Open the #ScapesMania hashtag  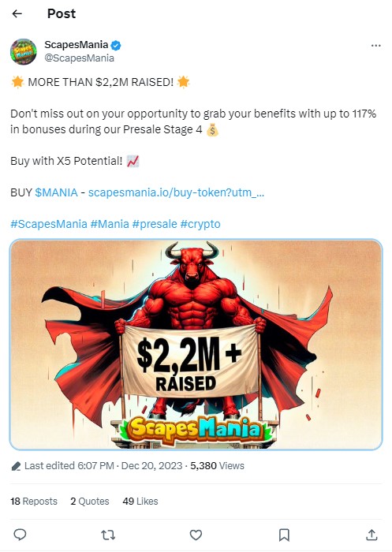(49, 224)
